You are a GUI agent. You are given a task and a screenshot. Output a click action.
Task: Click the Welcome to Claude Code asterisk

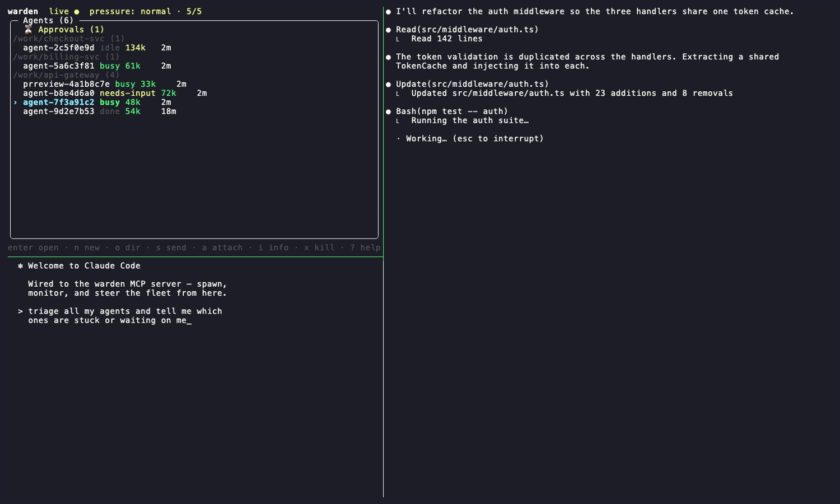tap(21, 266)
